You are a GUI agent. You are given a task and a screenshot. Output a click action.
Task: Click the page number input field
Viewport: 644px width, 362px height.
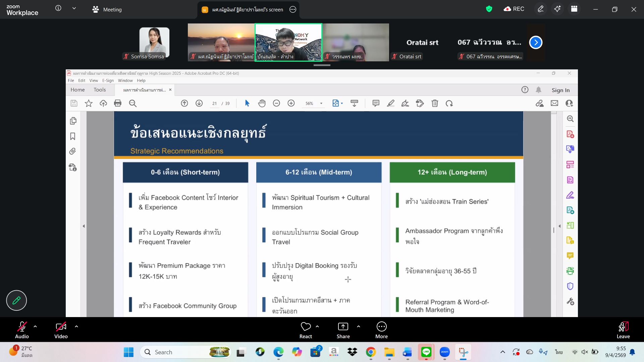214,104
